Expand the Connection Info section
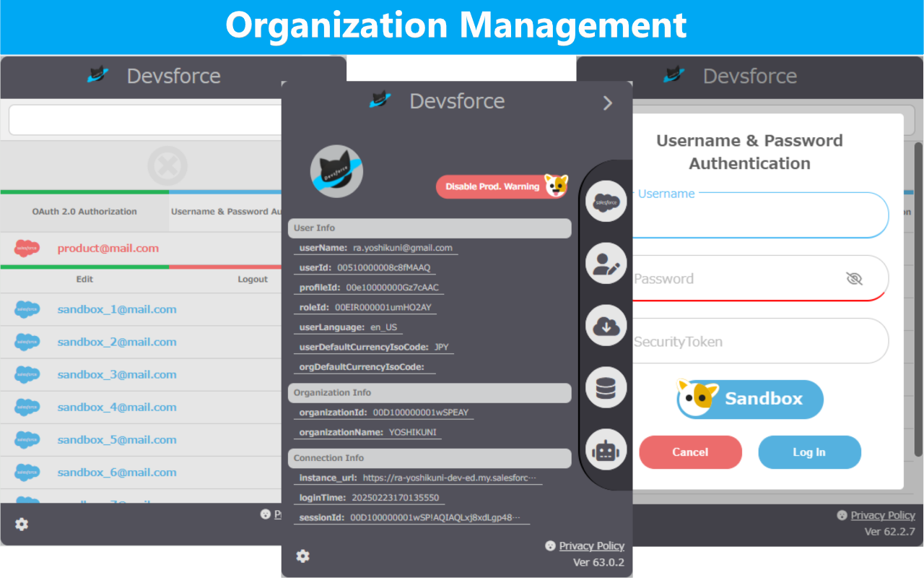The height and width of the screenshot is (578, 924). (430, 457)
